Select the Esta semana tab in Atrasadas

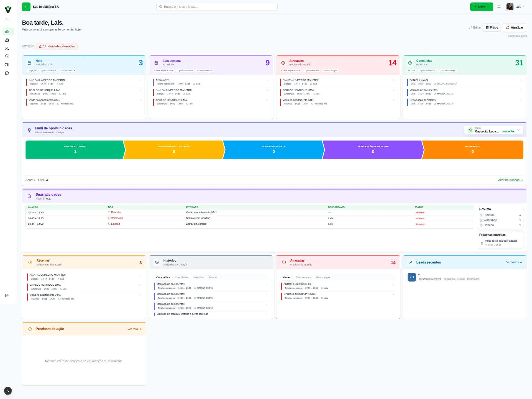[x=303, y=277]
